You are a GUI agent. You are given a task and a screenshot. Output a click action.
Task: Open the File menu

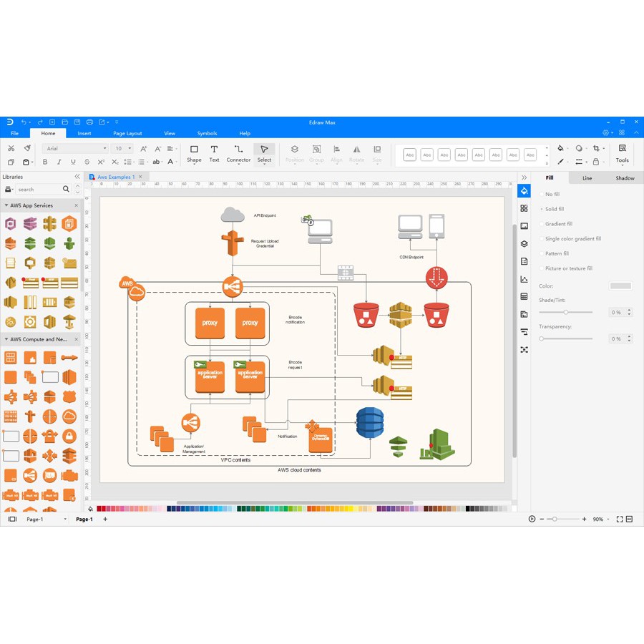[x=14, y=133]
